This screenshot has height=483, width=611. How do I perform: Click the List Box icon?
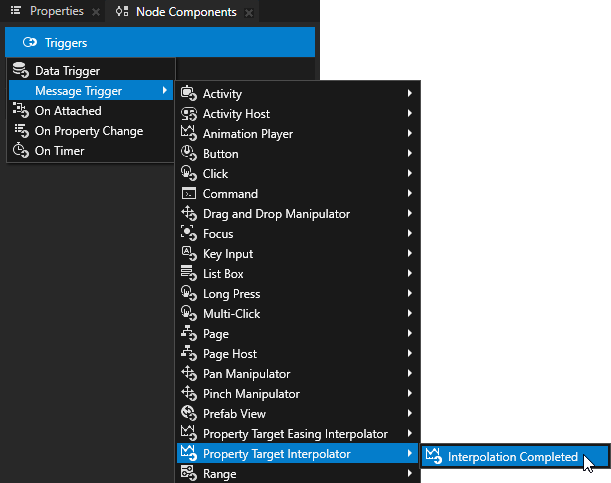click(x=188, y=274)
